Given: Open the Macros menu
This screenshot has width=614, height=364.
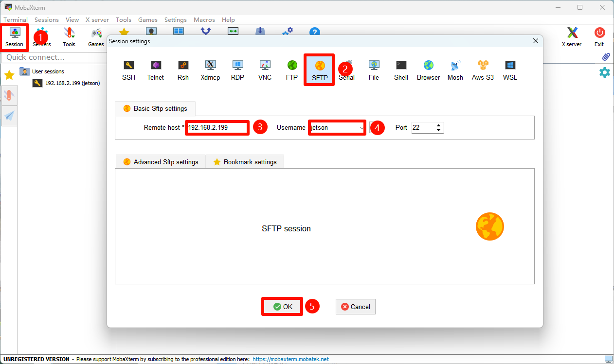Looking at the screenshot, I should [204, 20].
